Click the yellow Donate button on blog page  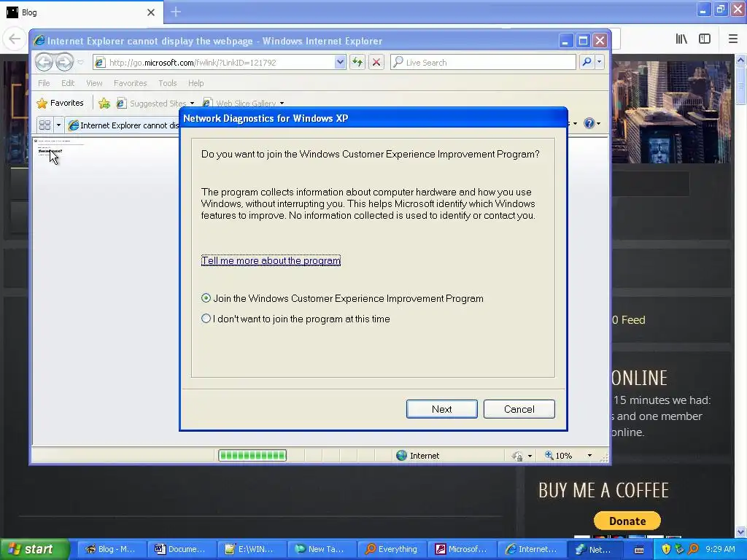pos(627,521)
